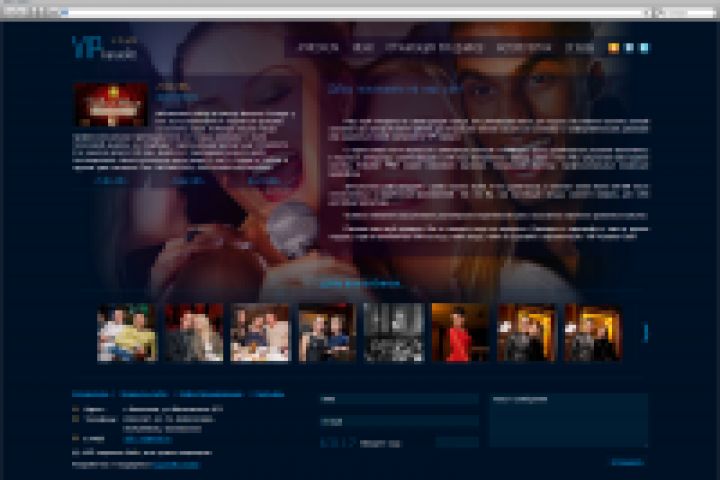Open the fourth gallery photo of two women

[327, 333]
